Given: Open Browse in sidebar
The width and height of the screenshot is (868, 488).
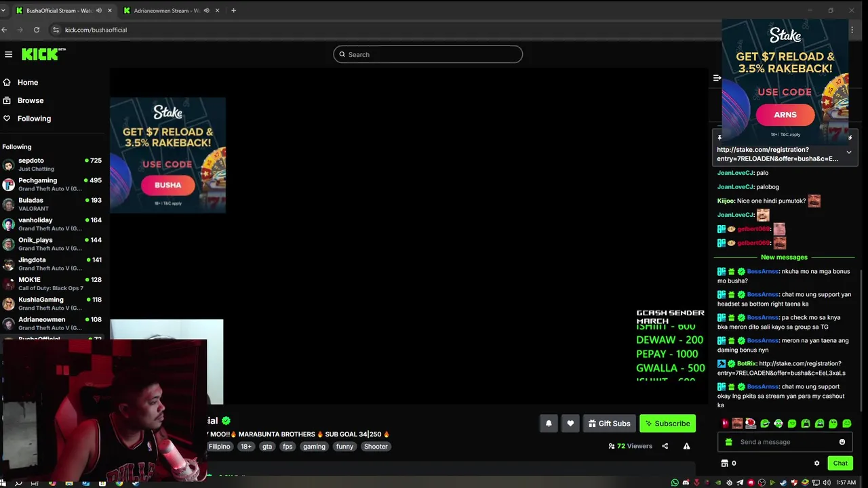Looking at the screenshot, I should coord(31,100).
